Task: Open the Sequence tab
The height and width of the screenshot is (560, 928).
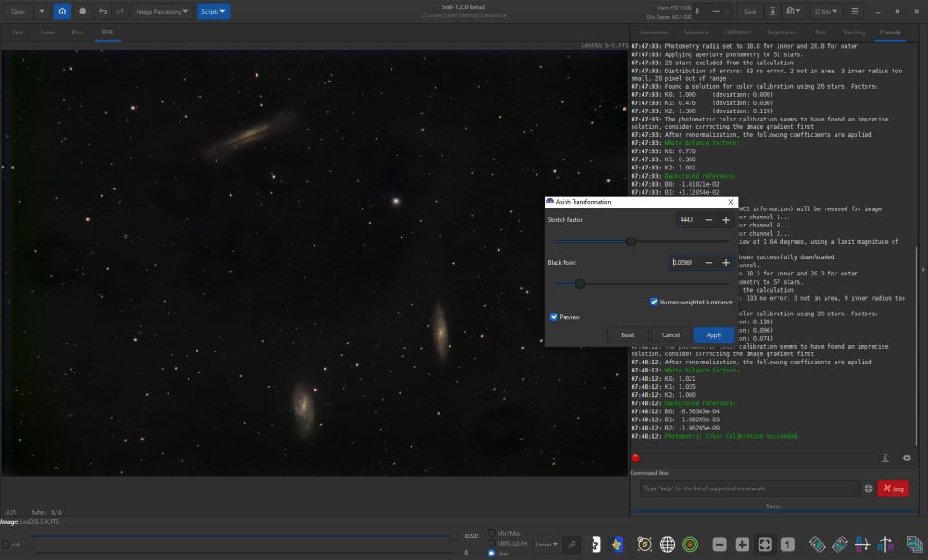Action: pos(696,33)
